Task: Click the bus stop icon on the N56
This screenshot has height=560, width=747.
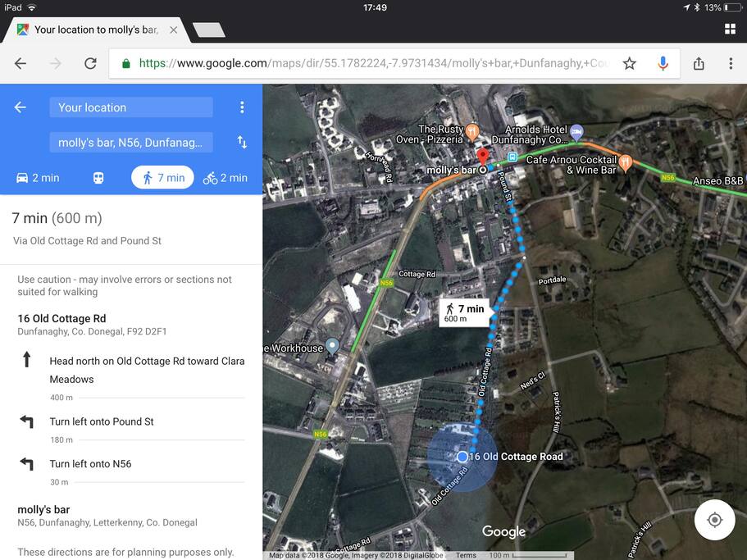Action: point(512,157)
